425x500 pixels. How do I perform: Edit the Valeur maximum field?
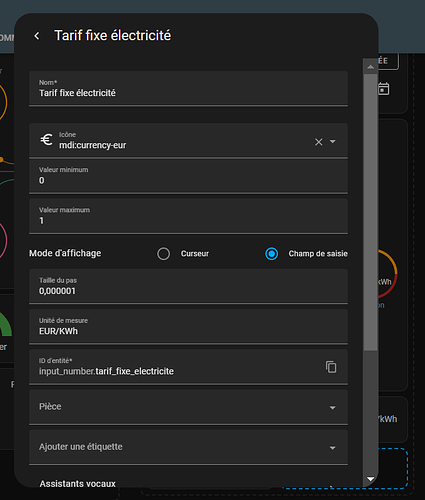point(188,216)
